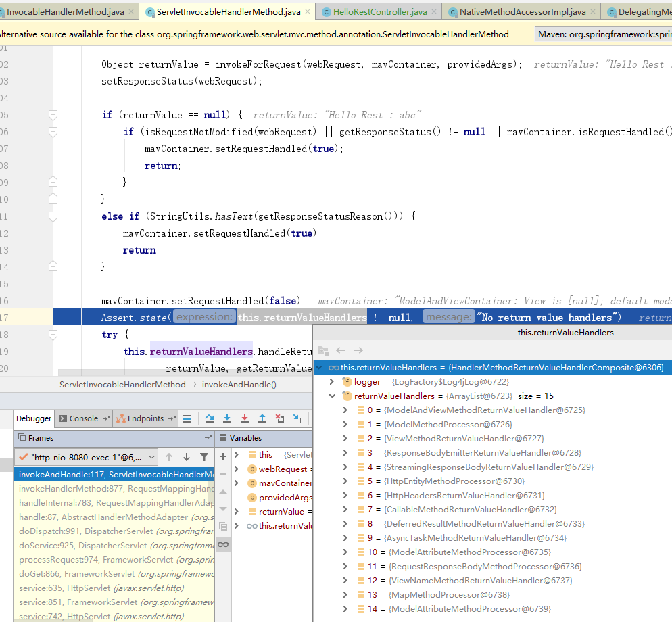Click the red Force Step Into icon
Viewport: 672px width, 622px height.
[245, 419]
